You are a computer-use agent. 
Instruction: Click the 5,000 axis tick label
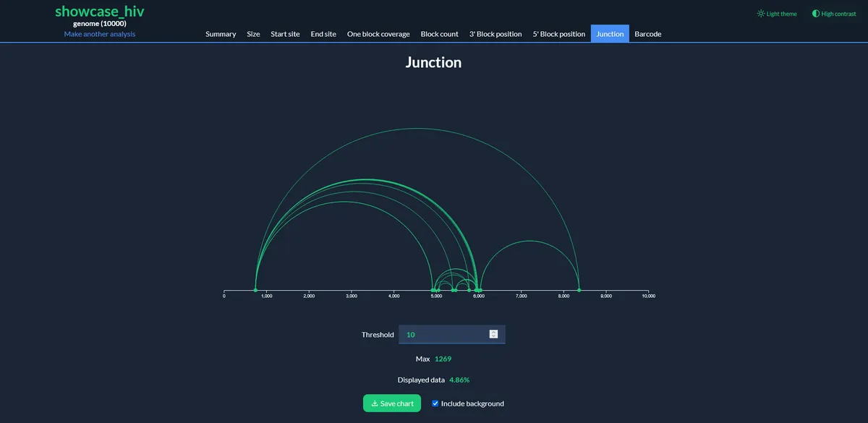pos(436,296)
